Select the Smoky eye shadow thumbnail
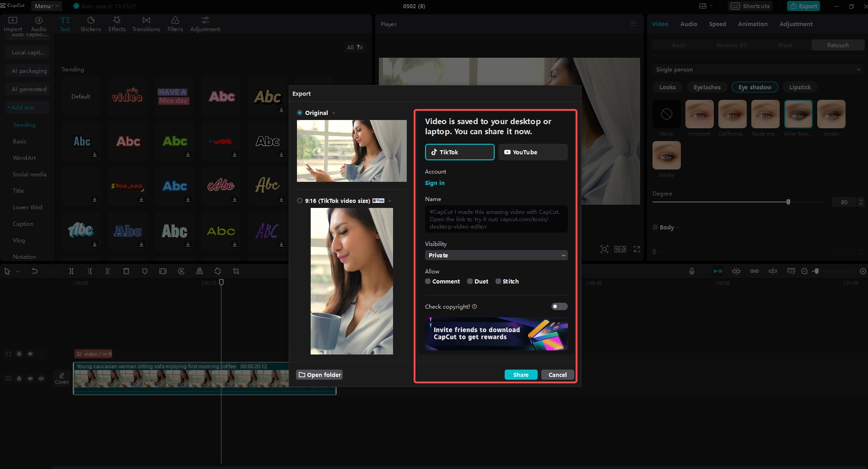868x469 pixels. pos(666,155)
